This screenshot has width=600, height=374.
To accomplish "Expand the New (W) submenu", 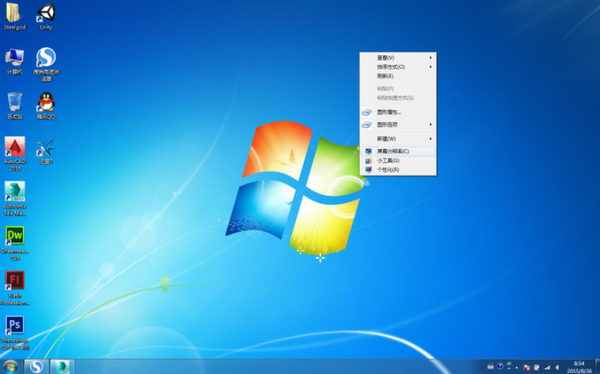I will click(x=398, y=139).
